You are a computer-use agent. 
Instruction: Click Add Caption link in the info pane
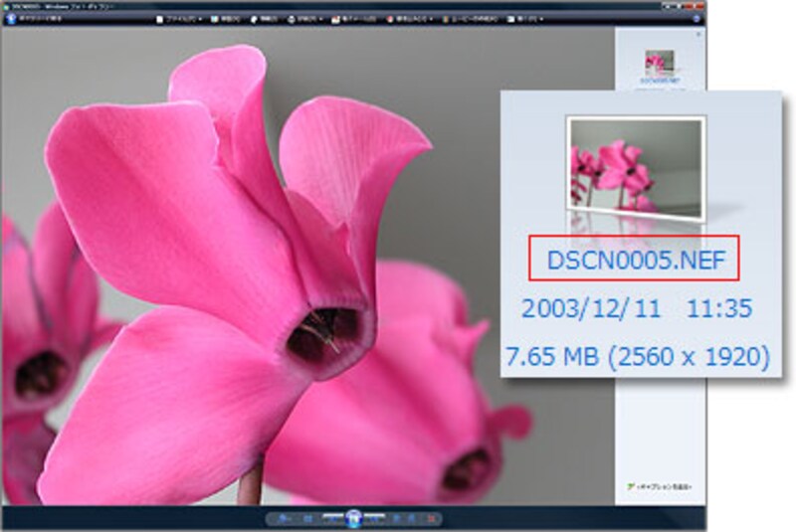pos(660,487)
